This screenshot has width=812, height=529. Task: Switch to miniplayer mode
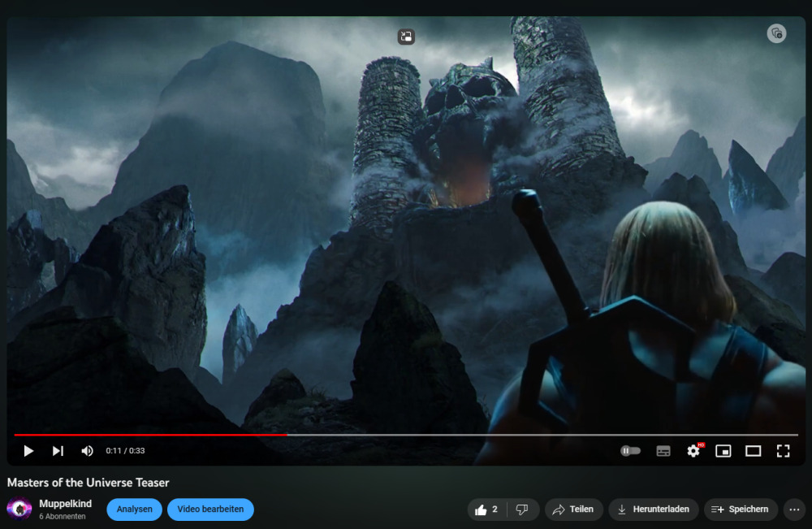pyautogui.click(x=723, y=451)
